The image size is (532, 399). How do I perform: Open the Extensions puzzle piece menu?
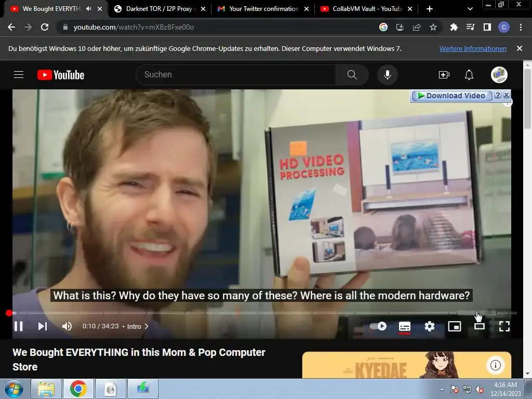point(454,27)
